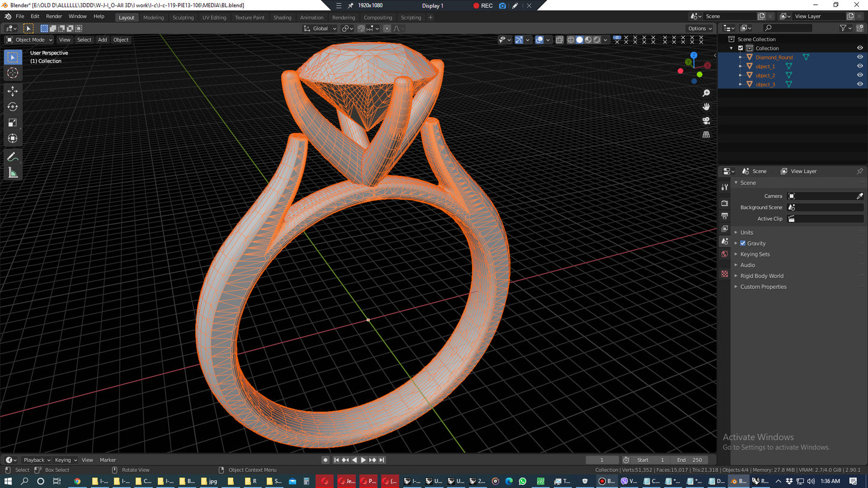The height and width of the screenshot is (488, 868).
Task: Activate the Rotate tool
Action: [13, 107]
